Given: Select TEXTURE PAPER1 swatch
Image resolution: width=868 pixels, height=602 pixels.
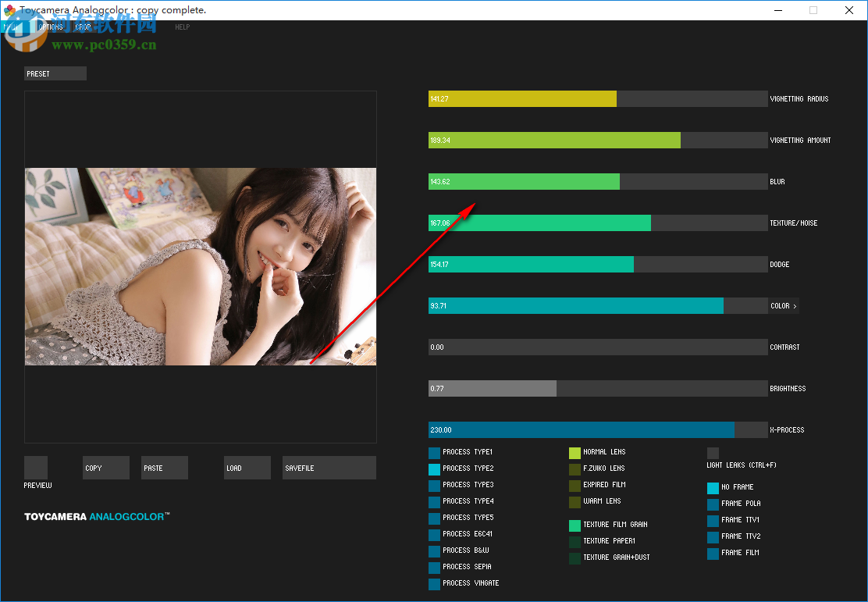Looking at the screenshot, I should (x=575, y=542).
